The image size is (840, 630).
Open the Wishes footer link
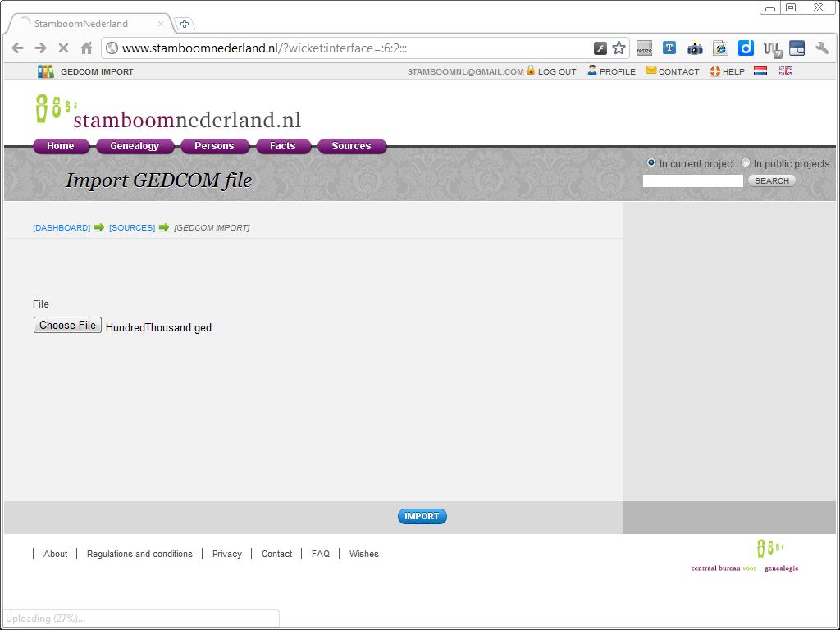364,554
